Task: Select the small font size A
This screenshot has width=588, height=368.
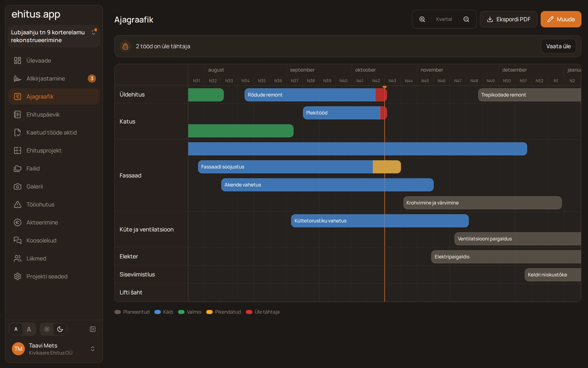Action: [16, 329]
